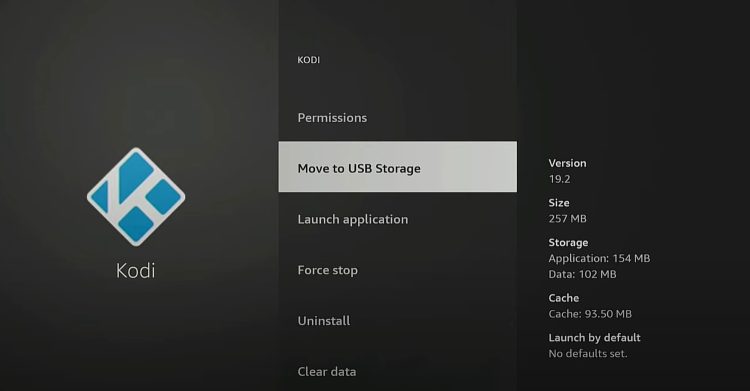Click the Storage heading

(x=568, y=243)
